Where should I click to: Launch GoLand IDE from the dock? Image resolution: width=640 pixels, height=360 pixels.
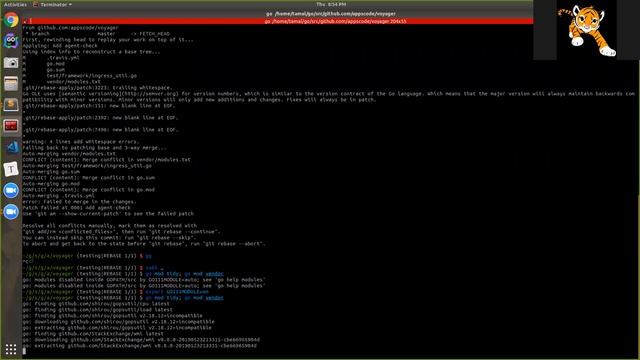[11, 41]
